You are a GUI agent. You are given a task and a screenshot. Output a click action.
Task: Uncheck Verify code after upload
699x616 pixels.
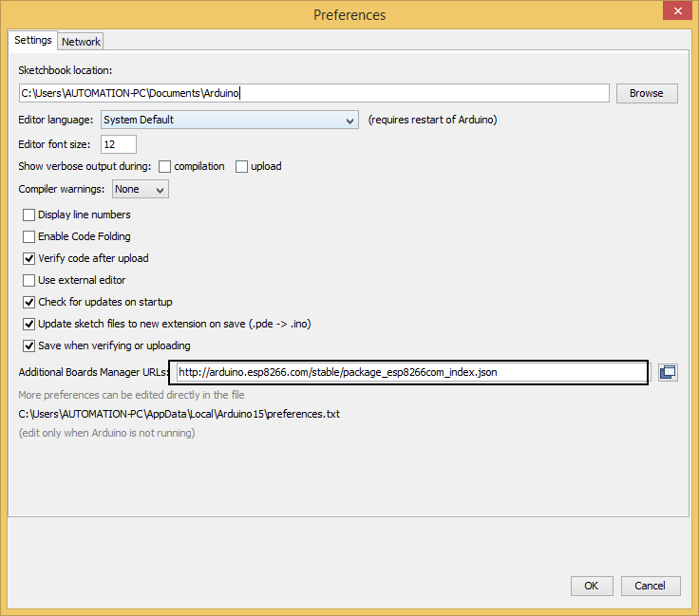point(29,258)
